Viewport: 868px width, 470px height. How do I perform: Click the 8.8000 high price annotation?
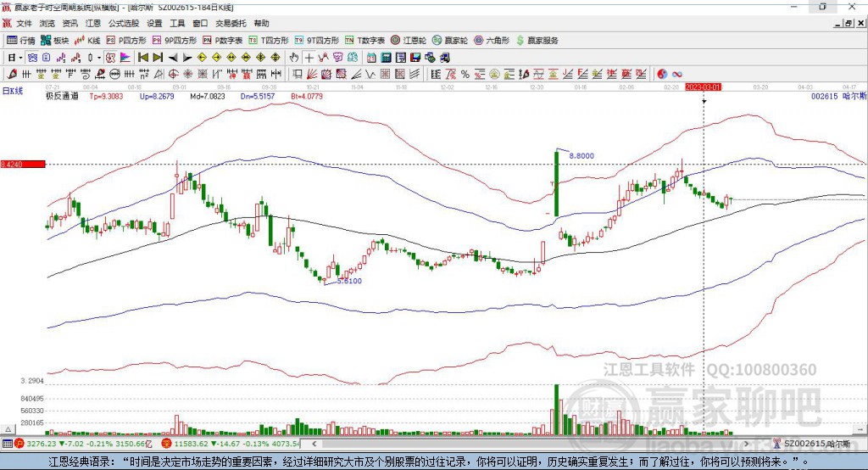pyautogui.click(x=581, y=156)
